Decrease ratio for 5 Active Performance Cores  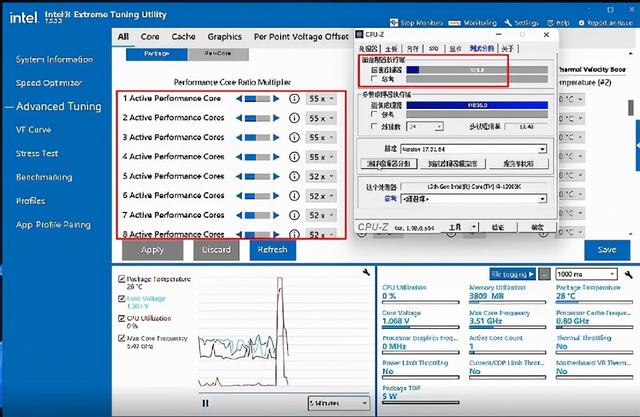click(x=239, y=176)
